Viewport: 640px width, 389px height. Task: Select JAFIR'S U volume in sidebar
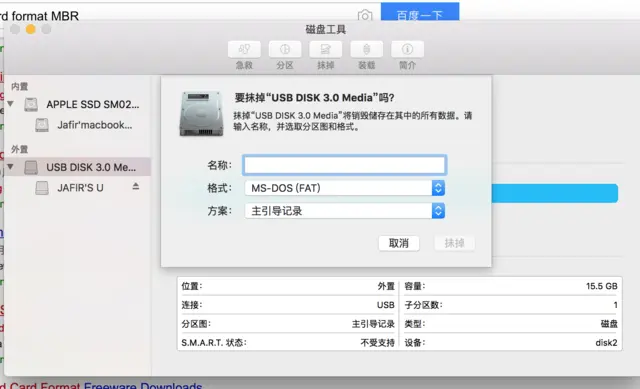[x=80, y=188]
